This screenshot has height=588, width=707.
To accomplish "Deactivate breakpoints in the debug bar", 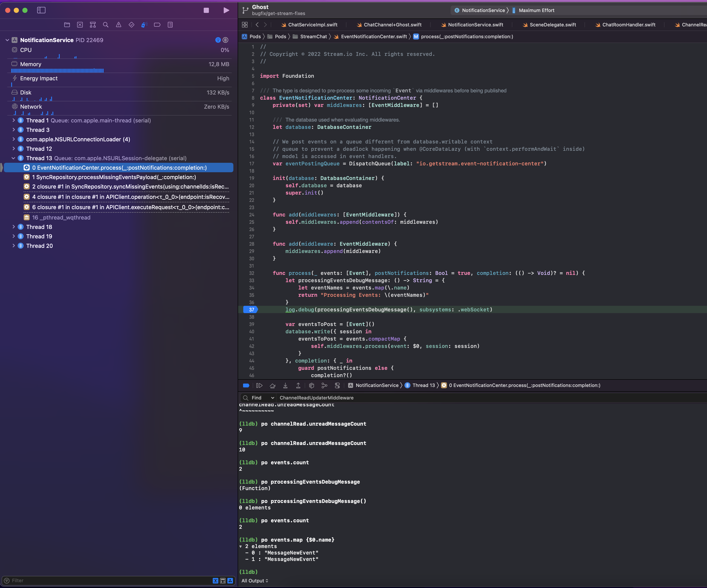I will click(x=246, y=385).
